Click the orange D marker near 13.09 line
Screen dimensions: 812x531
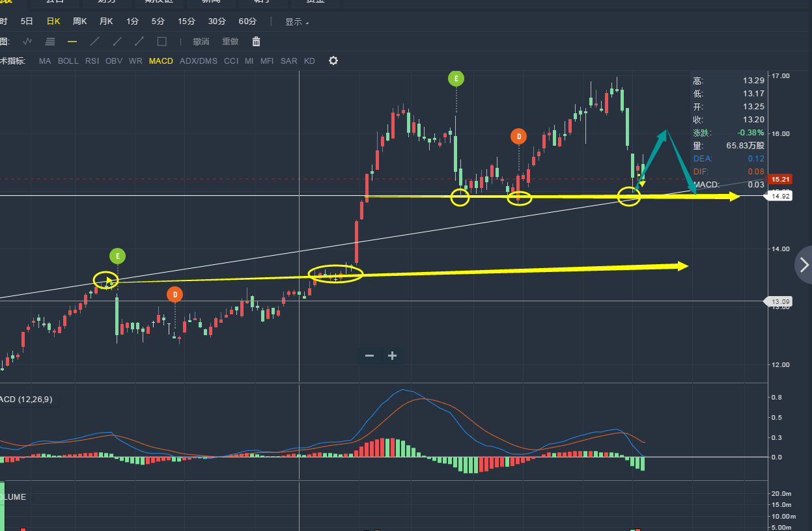click(x=175, y=295)
